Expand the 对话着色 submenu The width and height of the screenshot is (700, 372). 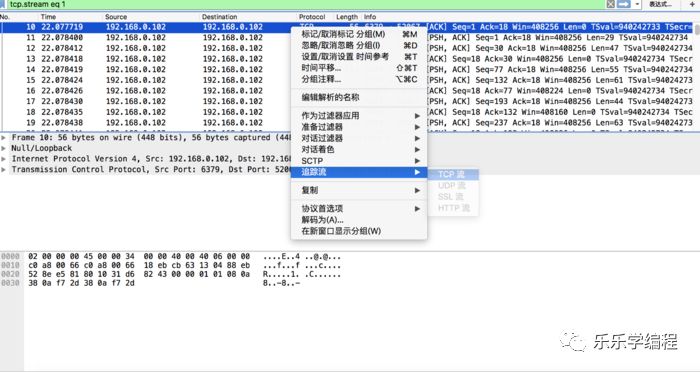(359, 149)
